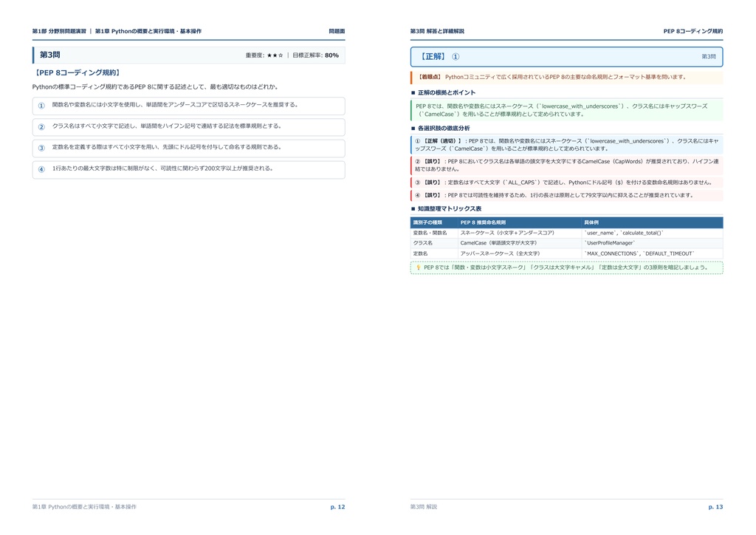Click the 【着眼点】 note line
The image size is (756, 535).
pyautogui.click(x=566, y=77)
